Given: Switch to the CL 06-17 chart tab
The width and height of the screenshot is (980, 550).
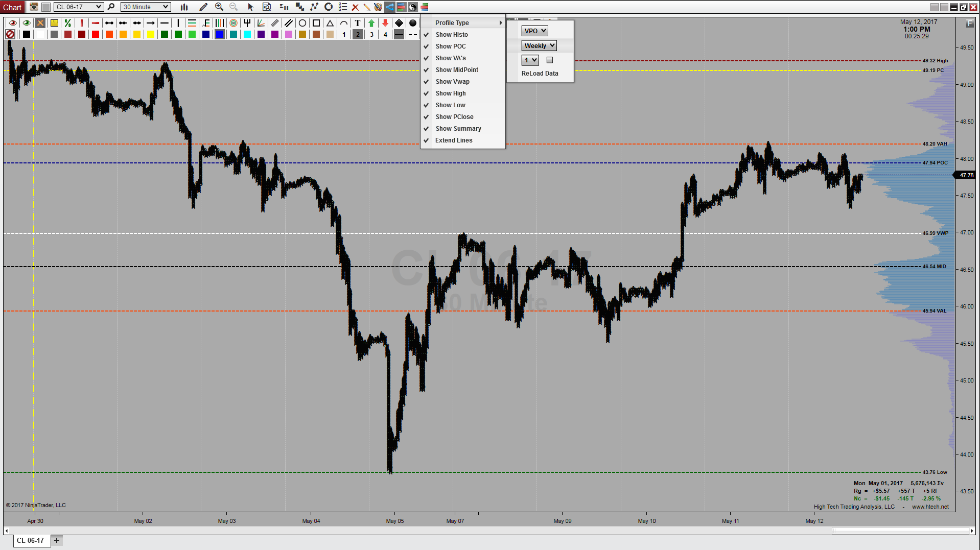Looking at the screenshot, I should (30, 540).
